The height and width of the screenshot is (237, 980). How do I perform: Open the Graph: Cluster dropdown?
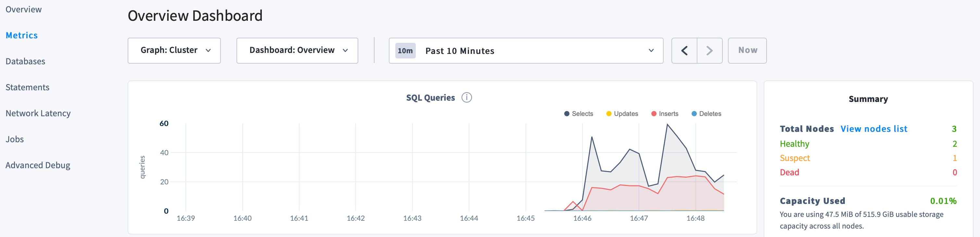point(174,51)
